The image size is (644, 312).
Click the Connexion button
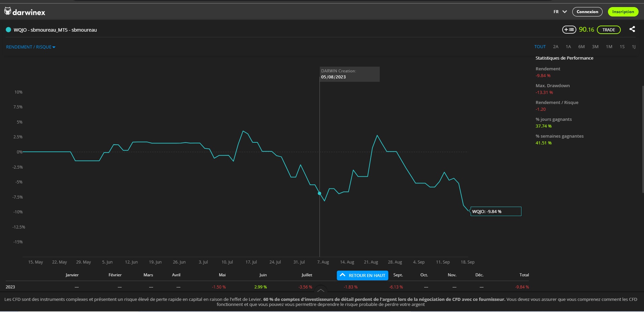pos(587,12)
